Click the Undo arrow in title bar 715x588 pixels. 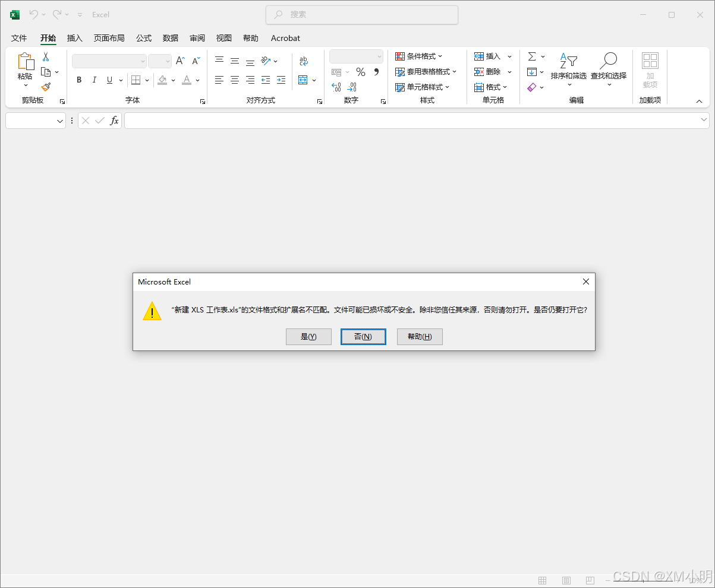click(x=34, y=14)
